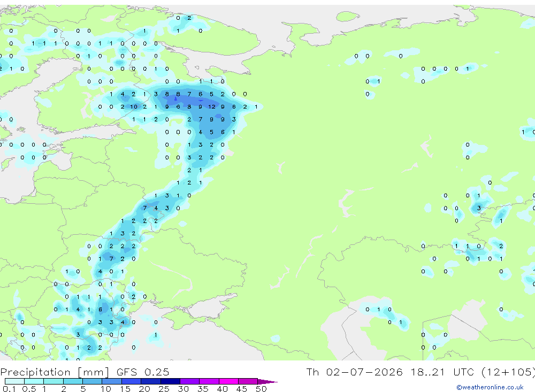Click the 0.1–0.5 mm palest legend swatch

tap(14, 381)
